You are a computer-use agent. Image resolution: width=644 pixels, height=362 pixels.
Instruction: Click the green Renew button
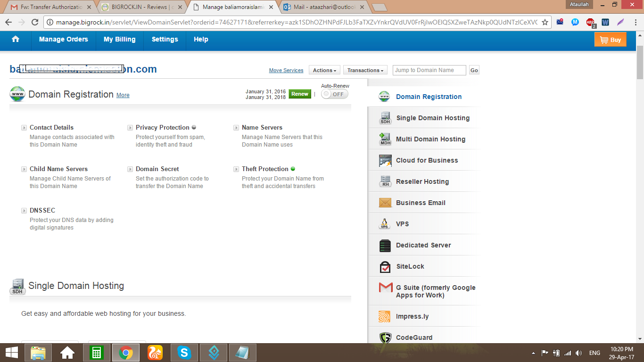[300, 94]
